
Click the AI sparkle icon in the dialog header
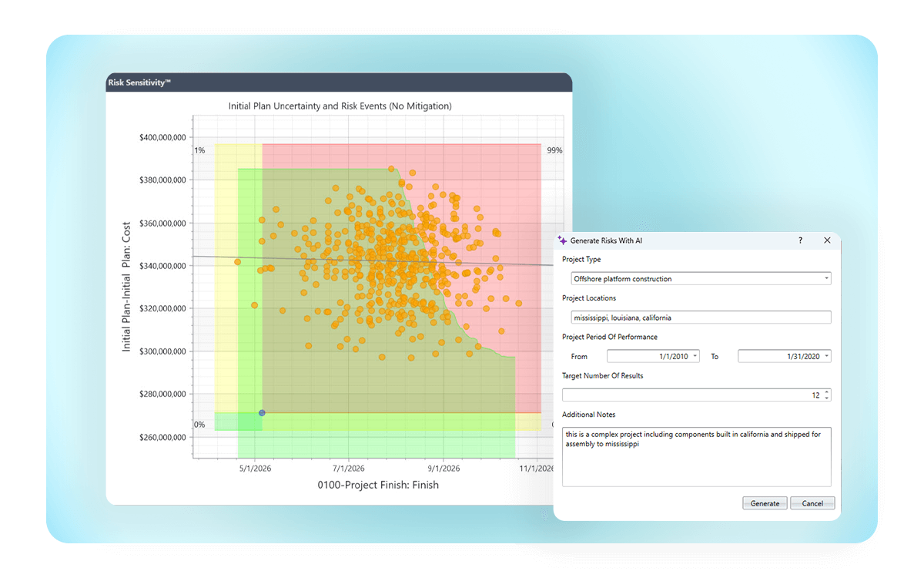click(563, 240)
